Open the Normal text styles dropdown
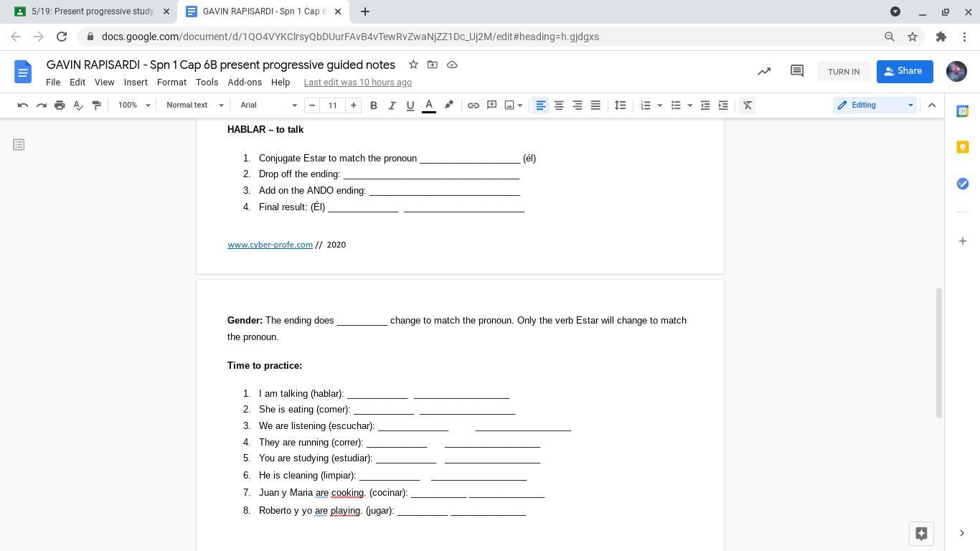Screen dimensions: 980x551 coord(195,105)
